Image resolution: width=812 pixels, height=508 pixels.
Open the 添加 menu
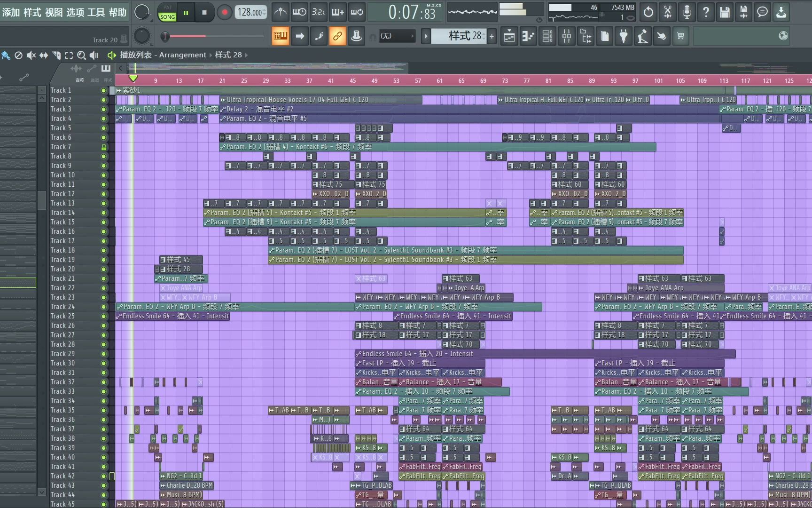11,12
